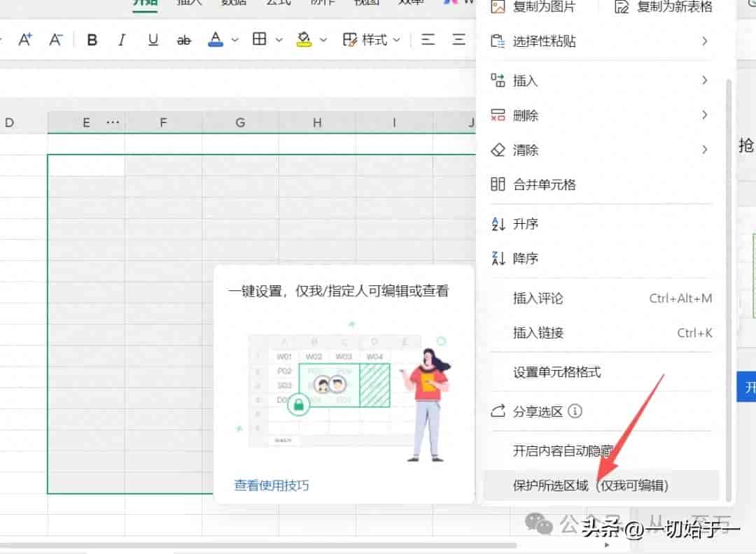Select column E header
Image resolution: width=756 pixels, height=554 pixels.
pyautogui.click(x=86, y=122)
